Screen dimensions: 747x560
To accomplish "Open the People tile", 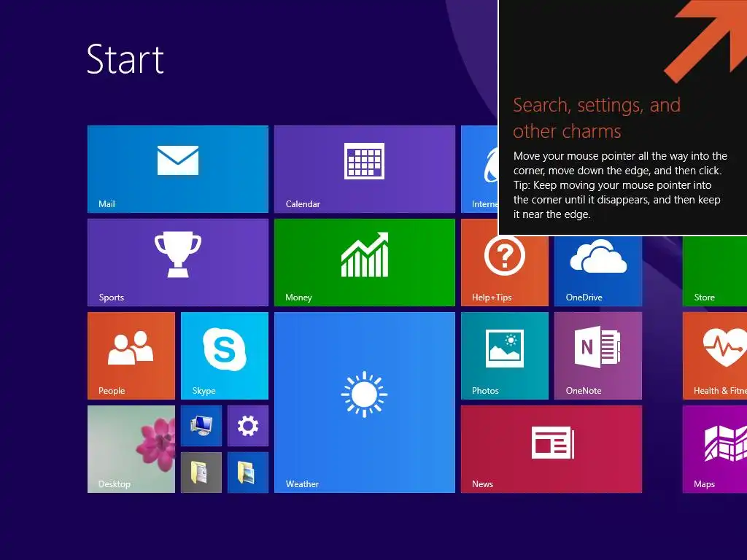I will click(x=131, y=356).
